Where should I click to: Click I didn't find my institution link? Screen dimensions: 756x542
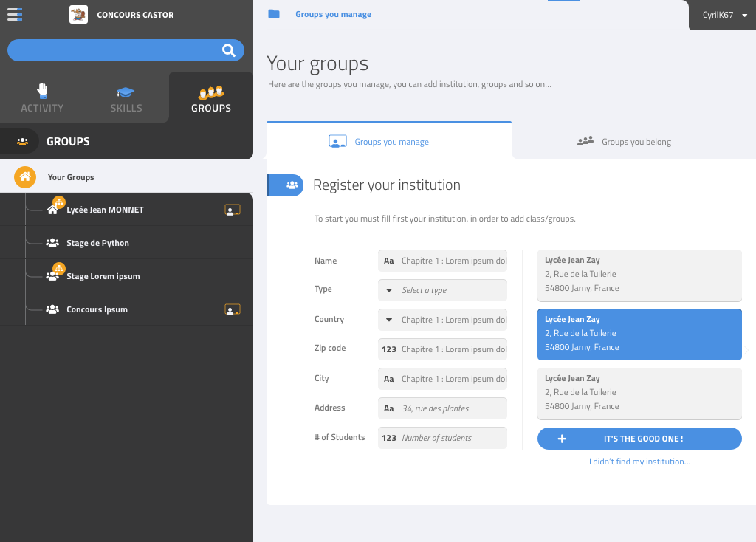click(x=639, y=462)
